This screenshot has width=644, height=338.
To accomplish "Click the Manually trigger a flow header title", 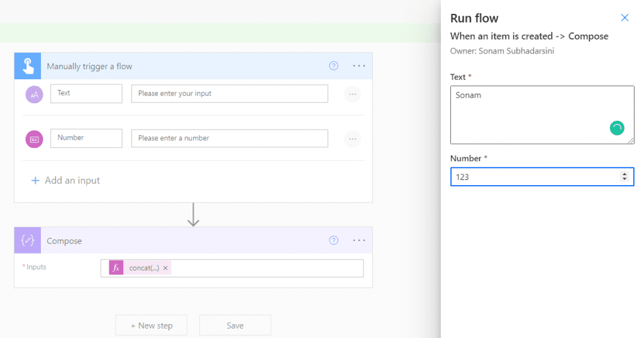I will [89, 66].
